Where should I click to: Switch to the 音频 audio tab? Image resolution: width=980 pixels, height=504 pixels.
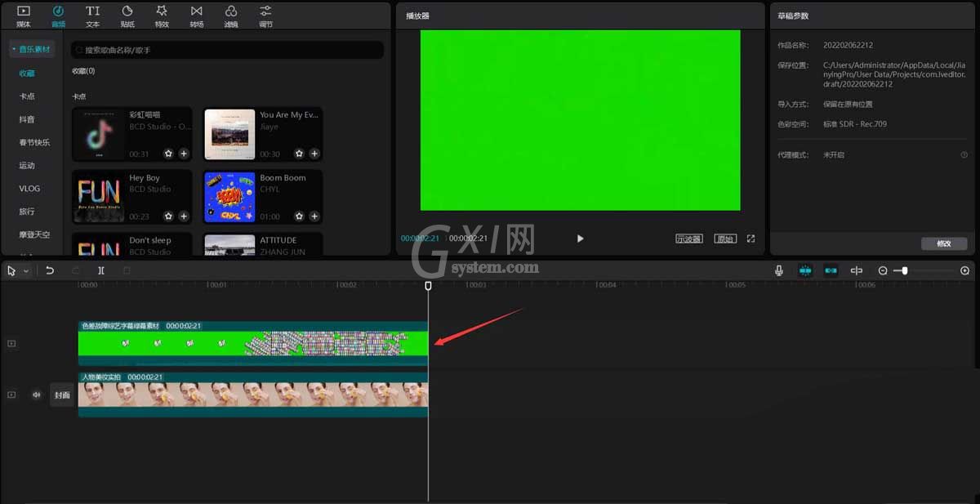pos(58,16)
